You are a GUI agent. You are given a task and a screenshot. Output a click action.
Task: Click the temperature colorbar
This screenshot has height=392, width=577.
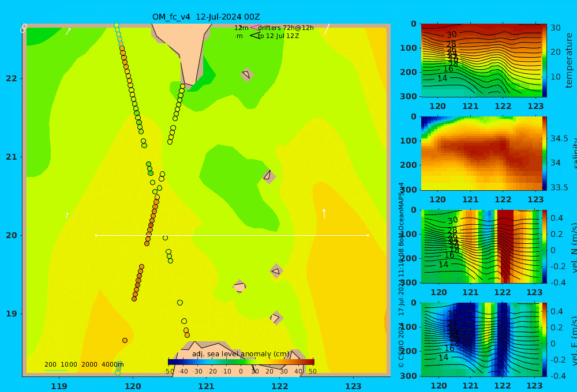[x=544, y=61]
